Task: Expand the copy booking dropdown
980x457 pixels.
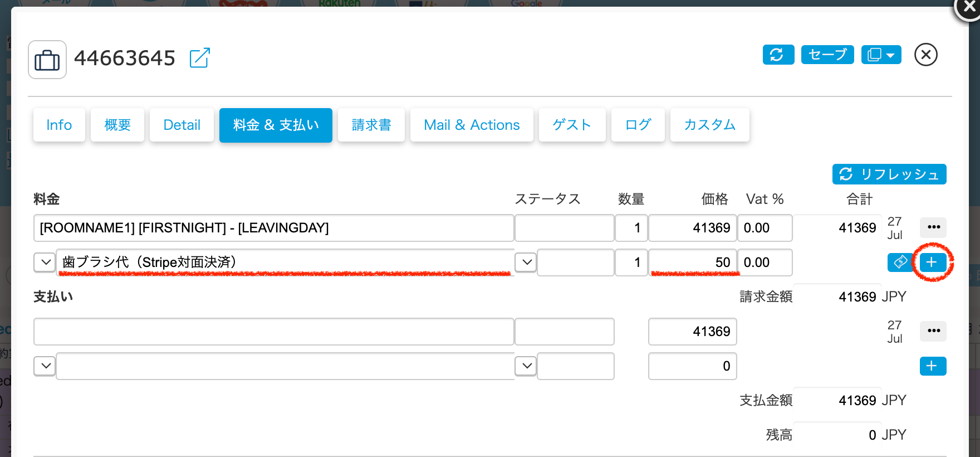Action: [x=881, y=55]
